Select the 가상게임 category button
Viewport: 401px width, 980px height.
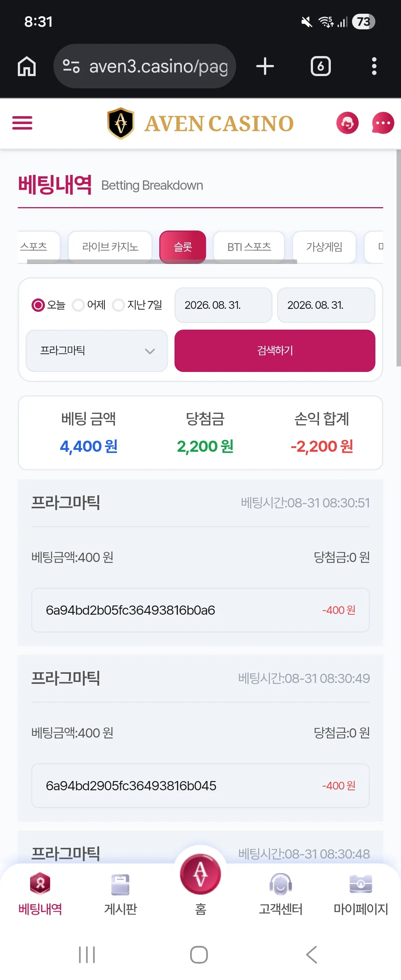point(324,246)
